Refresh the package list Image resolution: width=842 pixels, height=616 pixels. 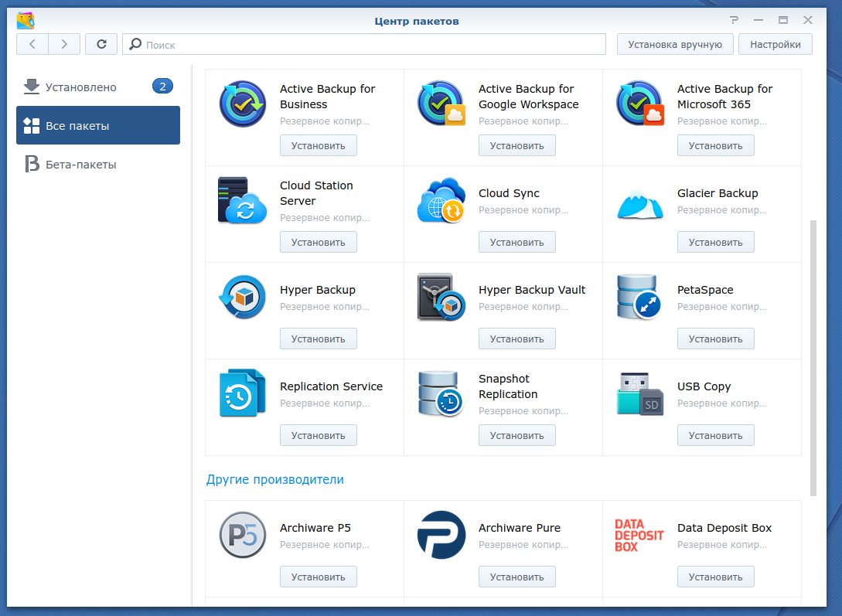point(101,44)
